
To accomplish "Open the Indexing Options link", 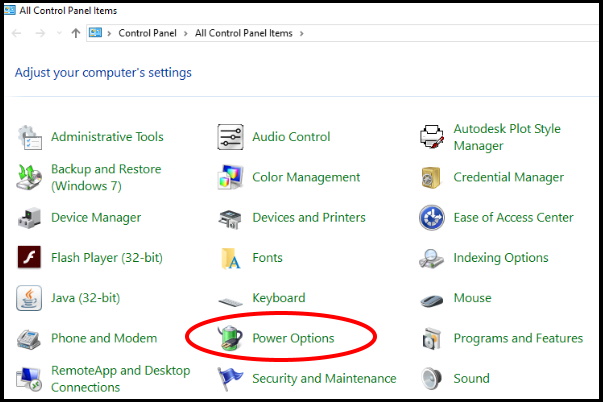I will point(501,258).
